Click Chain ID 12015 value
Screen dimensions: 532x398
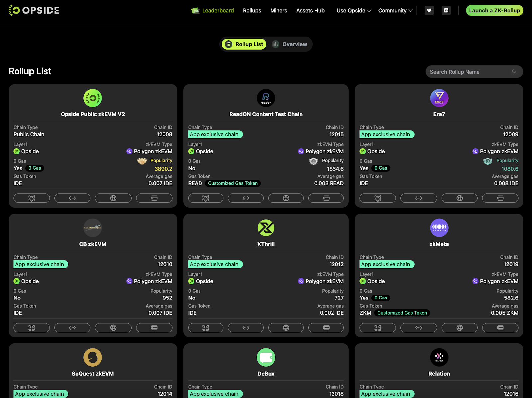click(336, 134)
